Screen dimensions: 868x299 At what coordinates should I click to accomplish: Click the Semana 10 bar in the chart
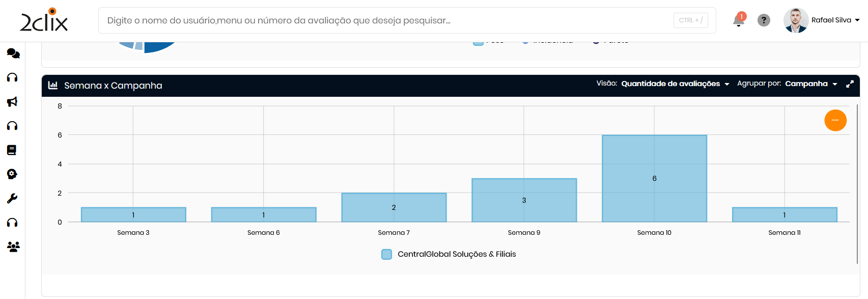[x=654, y=178]
